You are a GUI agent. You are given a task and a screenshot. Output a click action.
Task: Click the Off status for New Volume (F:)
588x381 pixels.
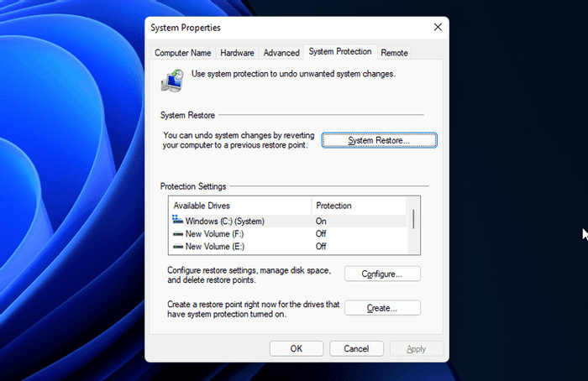pyautogui.click(x=321, y=234)
